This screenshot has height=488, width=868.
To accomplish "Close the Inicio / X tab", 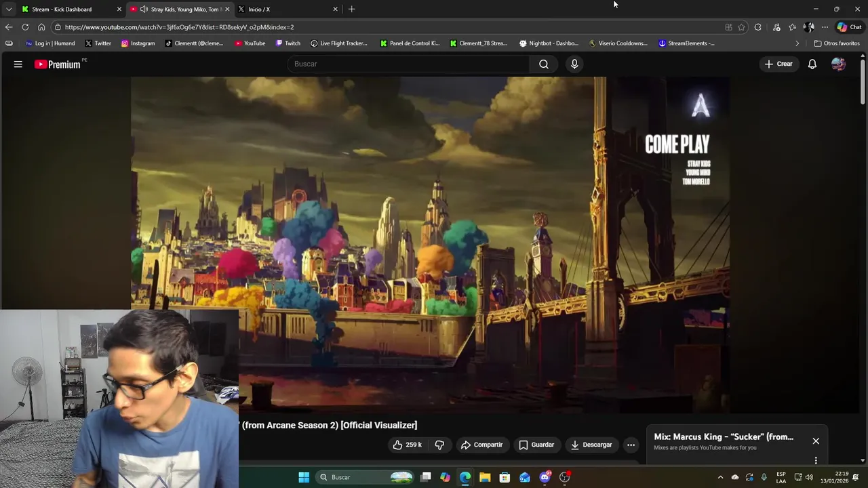I will click(x=335, y=9).
